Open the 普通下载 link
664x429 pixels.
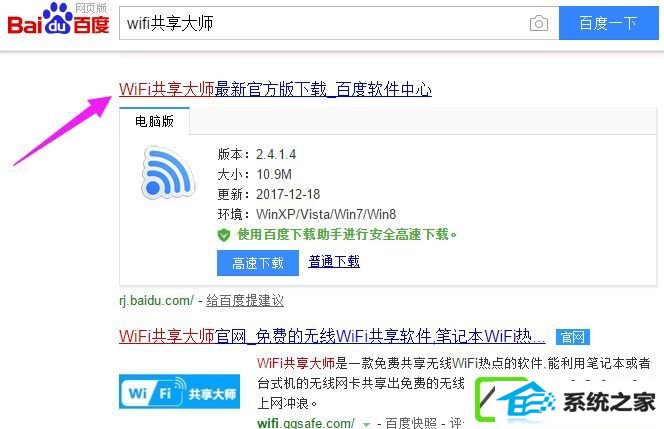click(334, 261)
